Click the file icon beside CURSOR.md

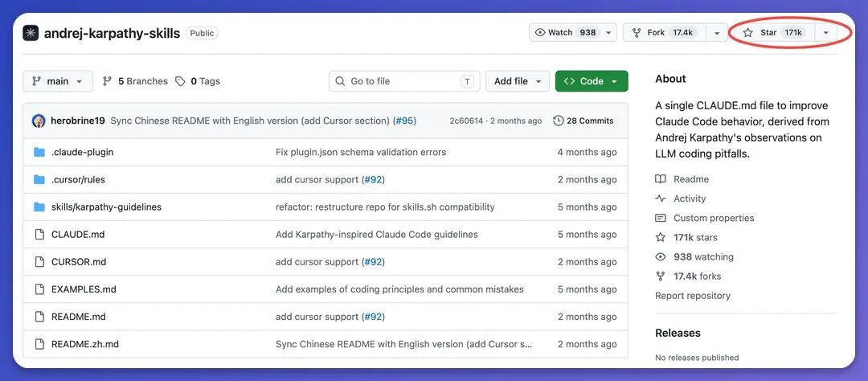click(39, 262)
